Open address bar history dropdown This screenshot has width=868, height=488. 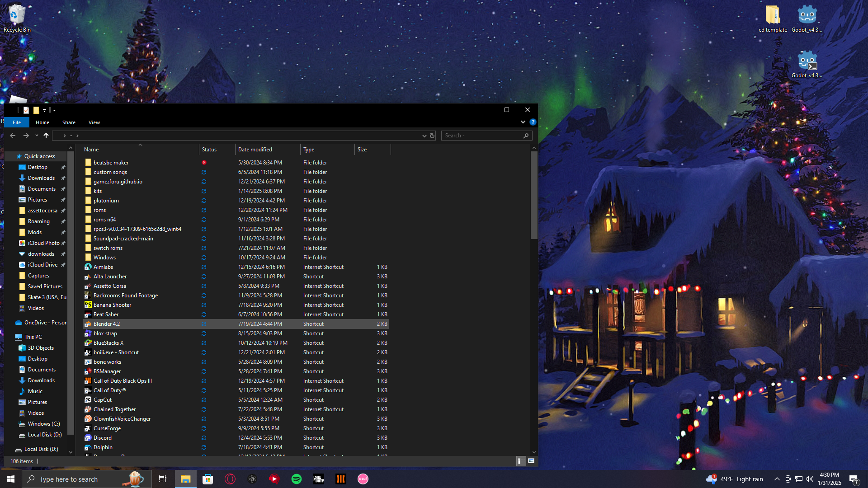click(x=424, y=136)
